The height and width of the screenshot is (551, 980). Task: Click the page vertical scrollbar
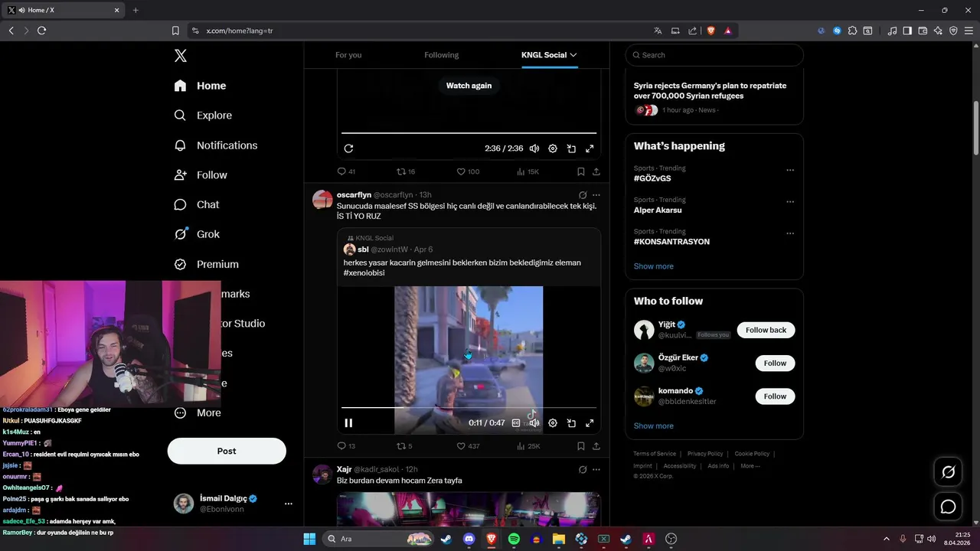click(976, 127)
